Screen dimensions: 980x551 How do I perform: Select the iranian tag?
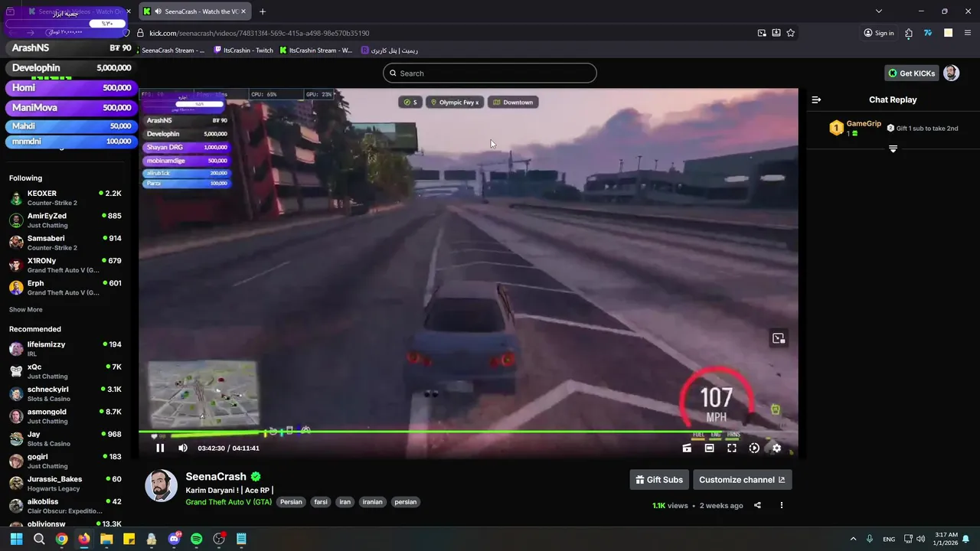click(373, 502)
